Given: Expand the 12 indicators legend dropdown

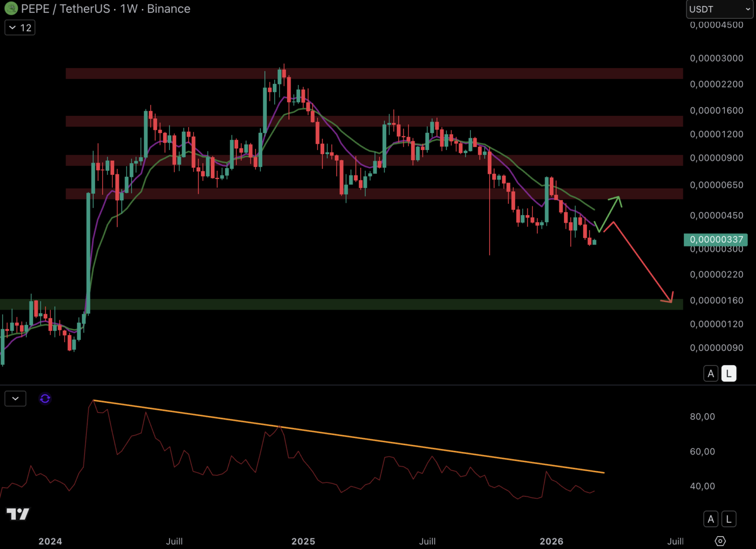Looking at the screenshot, I should pos(20,27).
